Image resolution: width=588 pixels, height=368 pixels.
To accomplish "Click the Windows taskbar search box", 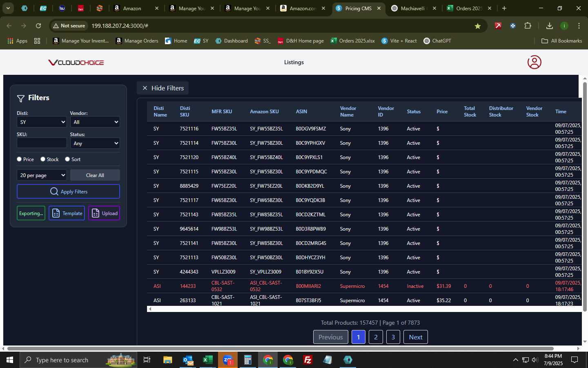I will coord(78,360).
